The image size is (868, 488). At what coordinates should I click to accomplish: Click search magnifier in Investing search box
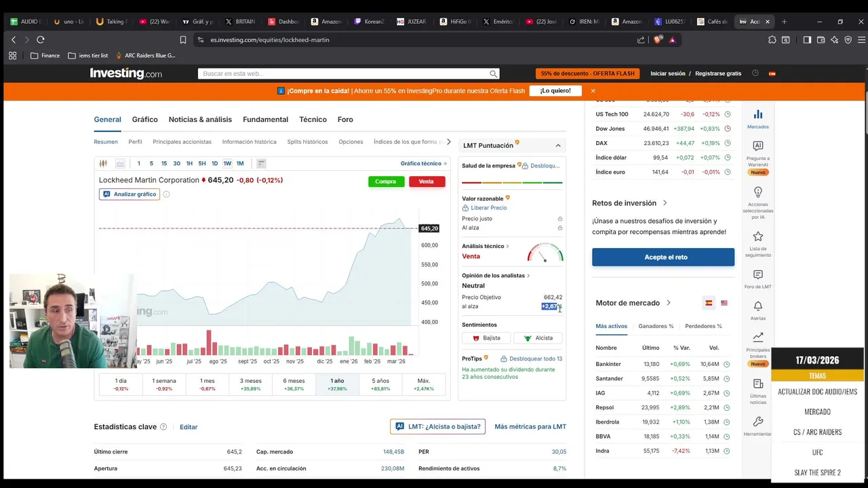(x=494, y=74)
